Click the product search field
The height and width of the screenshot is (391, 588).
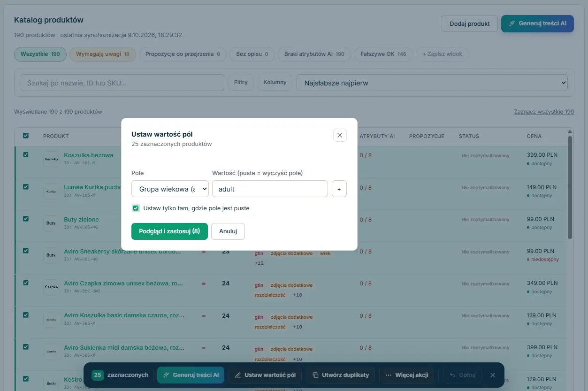(122, 83)
